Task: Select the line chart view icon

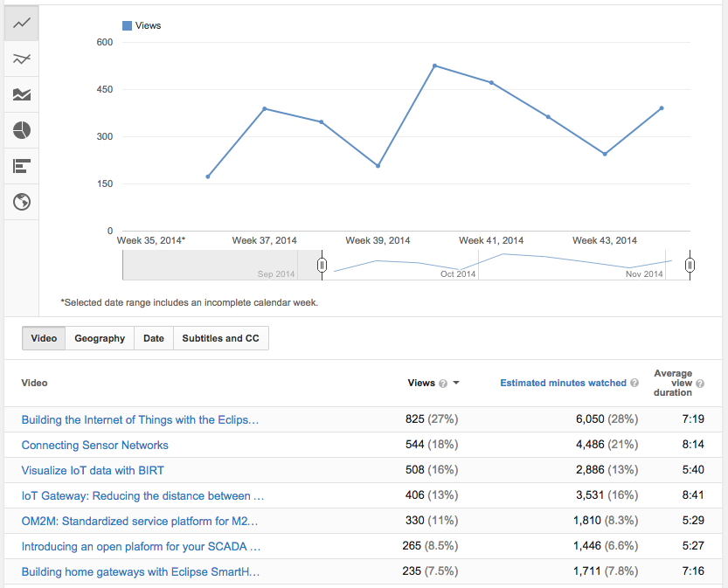Action: (21, 23)
